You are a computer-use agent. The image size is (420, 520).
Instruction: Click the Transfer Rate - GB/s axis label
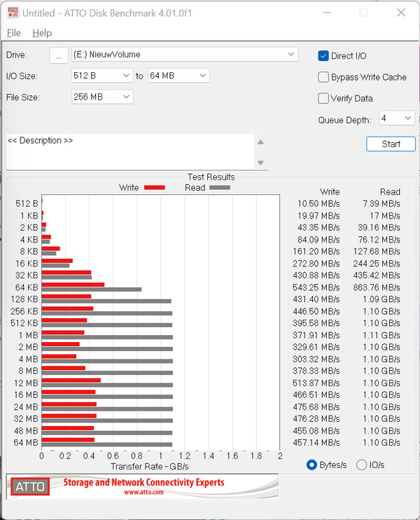pos(150,467)
